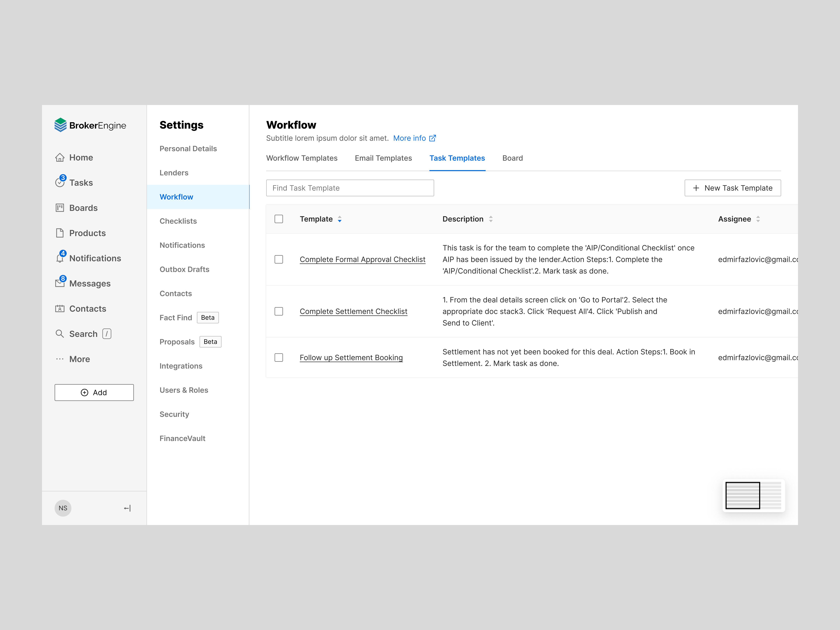Click the Boards kanban icon
The width and height of the screenshot is (840, 630).
click(60, 208)
